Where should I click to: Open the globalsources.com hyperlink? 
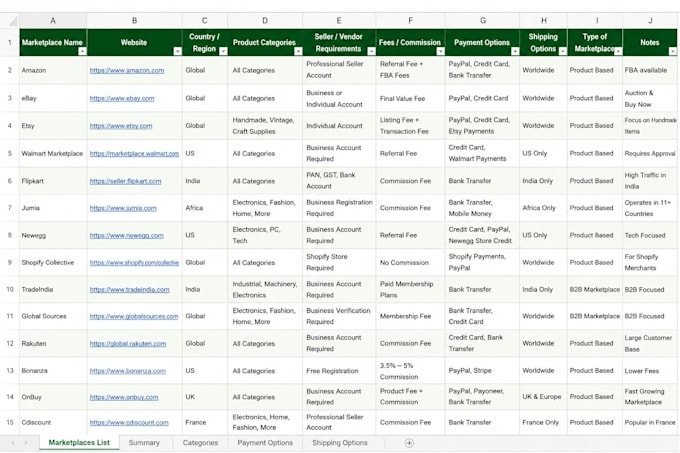[134, 316]
